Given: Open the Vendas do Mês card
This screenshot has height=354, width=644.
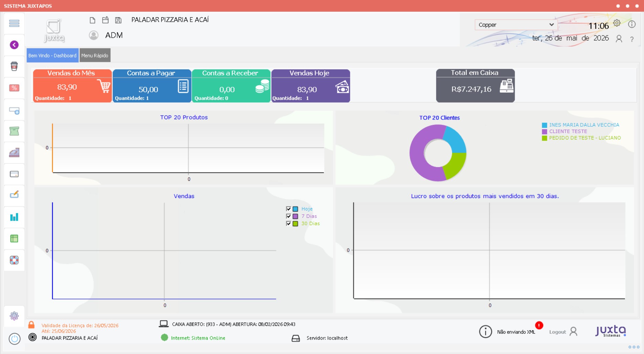Looking at the screenshot, I should pyautogui.click(x=72, y=86).
